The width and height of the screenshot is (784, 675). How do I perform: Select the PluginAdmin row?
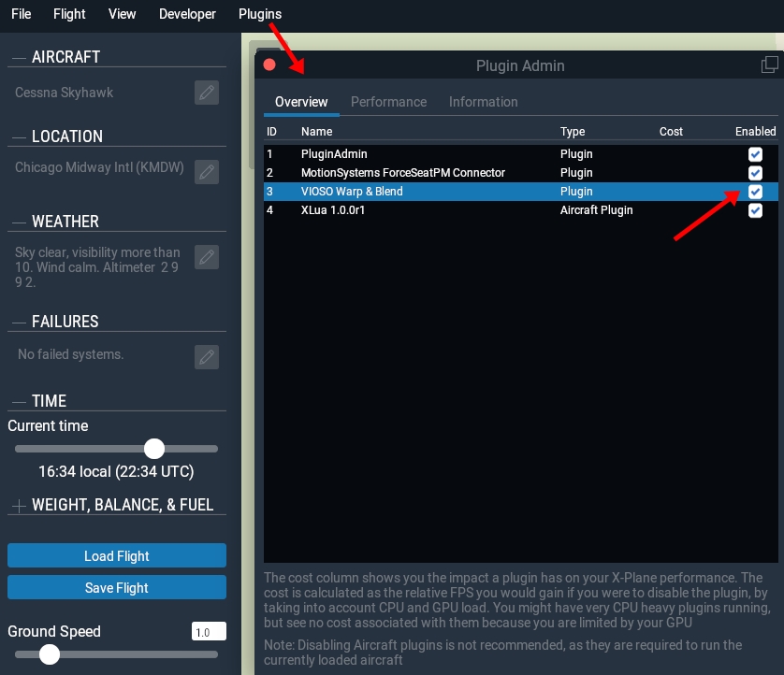(x=520, y=154)
